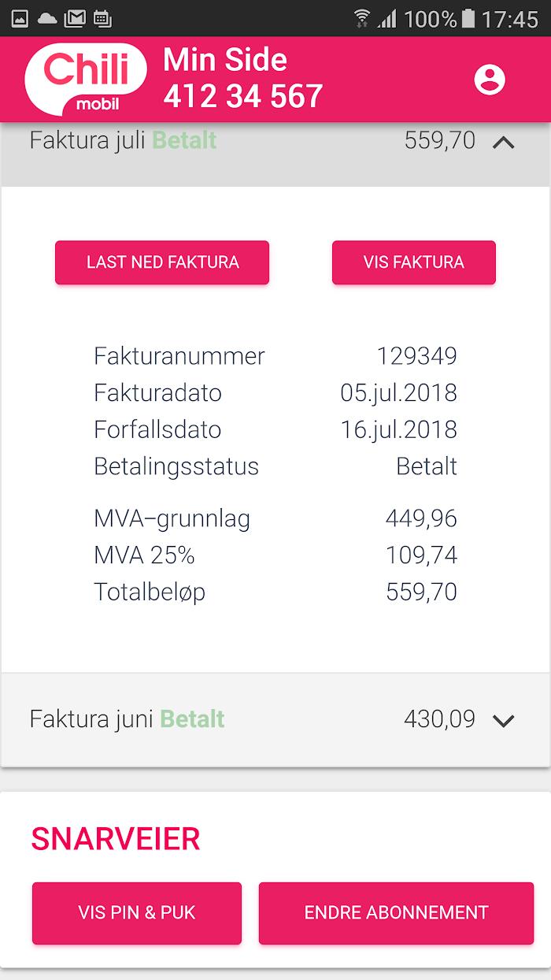Expand the Faktura juni chevron
The width and height of the screenshot is (551, 980).
point(503,720)
